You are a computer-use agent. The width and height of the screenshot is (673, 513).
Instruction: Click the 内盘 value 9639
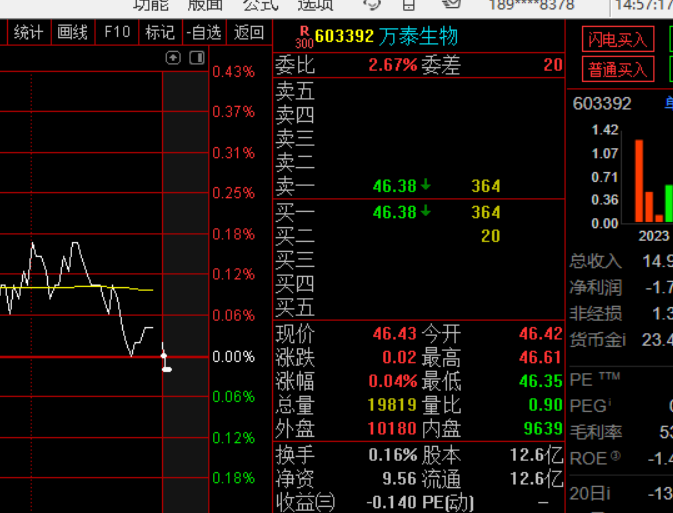(543, 428)
